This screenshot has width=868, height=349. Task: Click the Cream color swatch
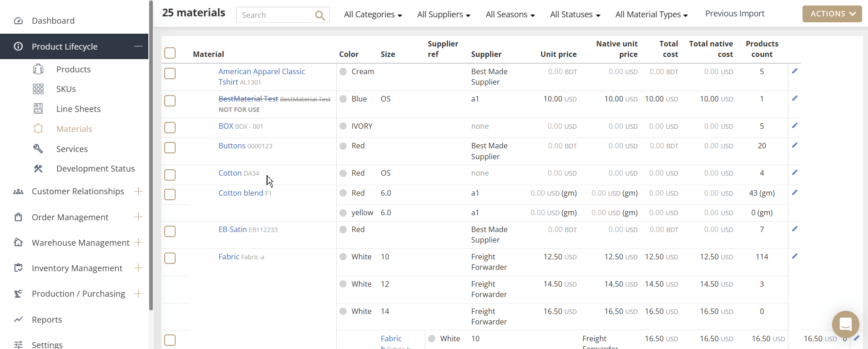[343, 71]
